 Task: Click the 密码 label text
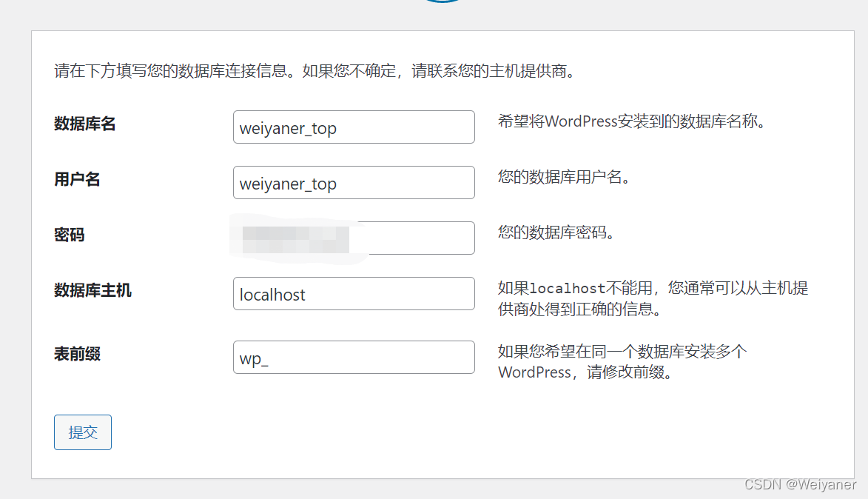tap(70, 235)
